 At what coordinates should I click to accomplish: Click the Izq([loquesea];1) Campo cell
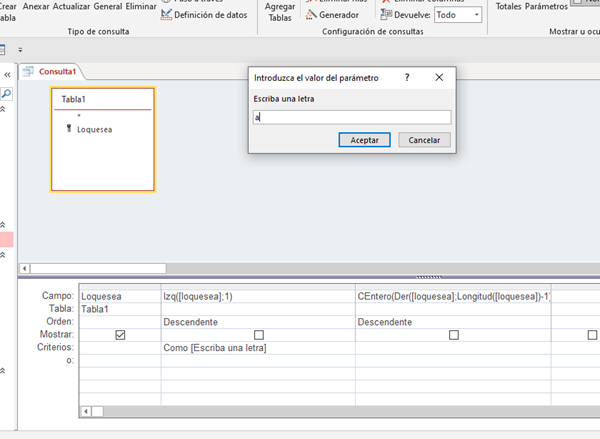[258, 297]
